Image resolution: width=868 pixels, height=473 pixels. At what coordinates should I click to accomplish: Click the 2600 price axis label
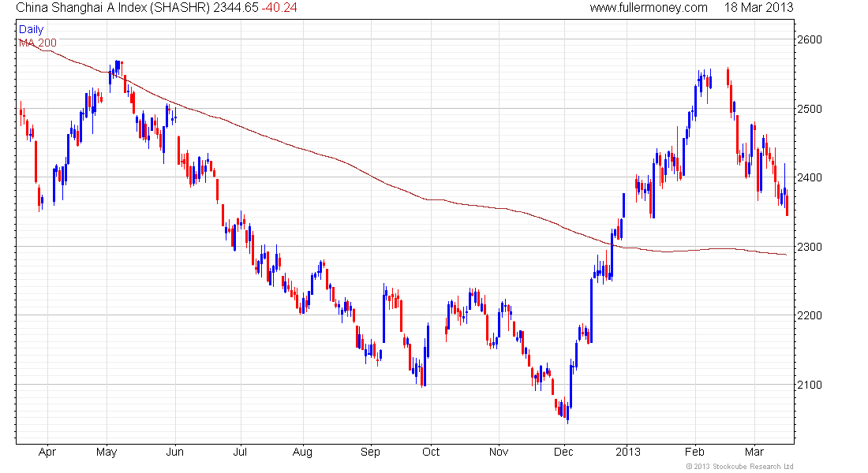point(810,39)
